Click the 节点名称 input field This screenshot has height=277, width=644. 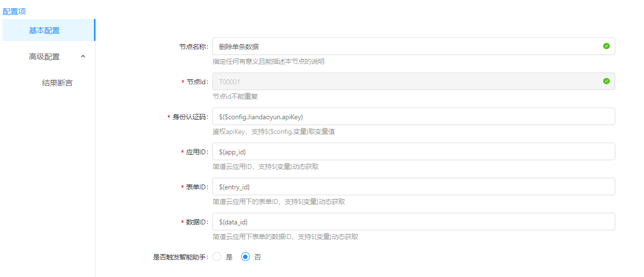tap(414, 46)
